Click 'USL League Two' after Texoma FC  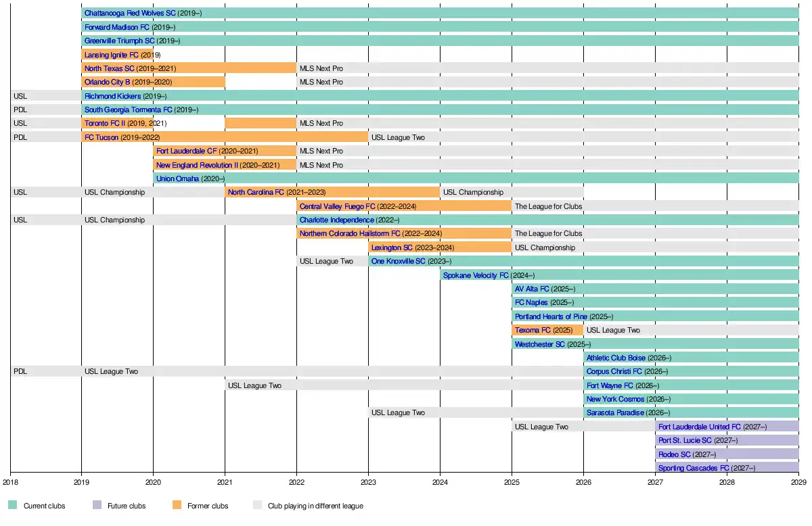pos(613,330)
